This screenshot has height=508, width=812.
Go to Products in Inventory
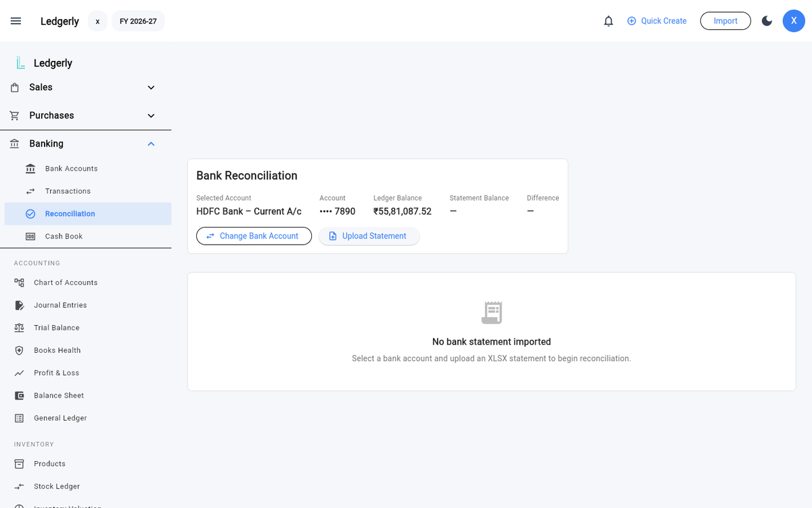click(x=86, y=464)
